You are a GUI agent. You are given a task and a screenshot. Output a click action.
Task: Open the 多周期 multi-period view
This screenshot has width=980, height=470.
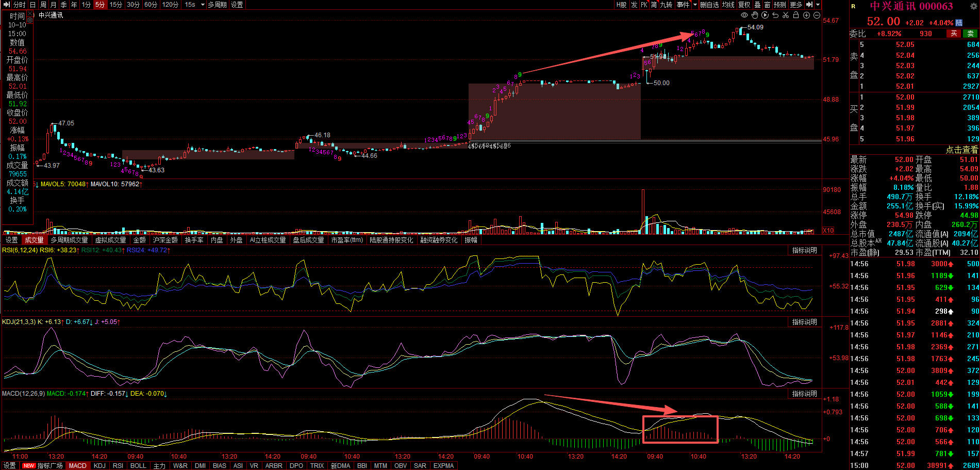[217, 5]
